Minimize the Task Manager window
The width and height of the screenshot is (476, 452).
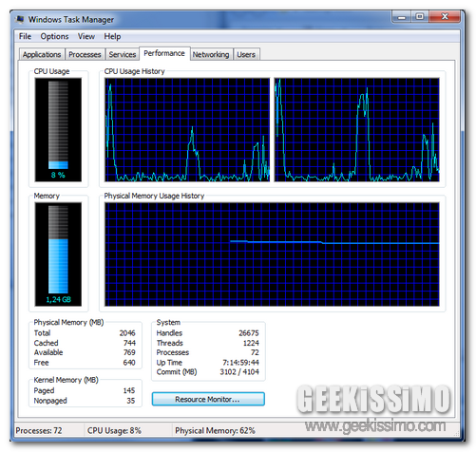pyautogui.click(x=401, y=17)
